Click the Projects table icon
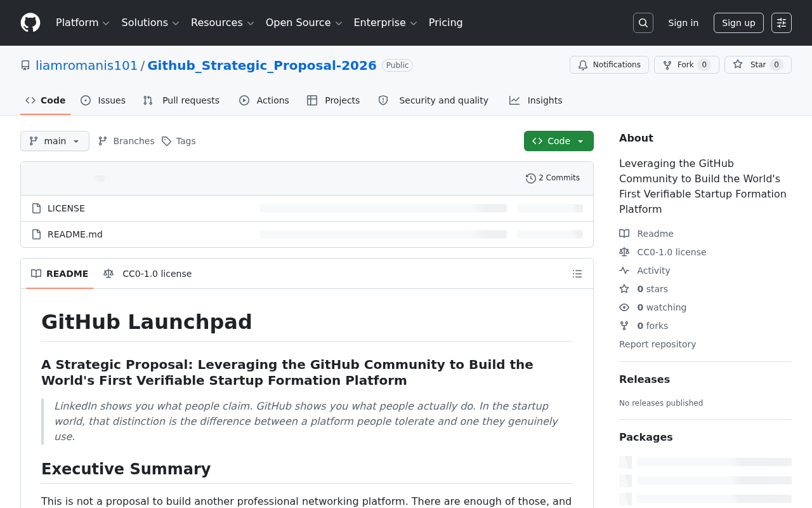Viewport: 812px width, 508px height. 312,100
